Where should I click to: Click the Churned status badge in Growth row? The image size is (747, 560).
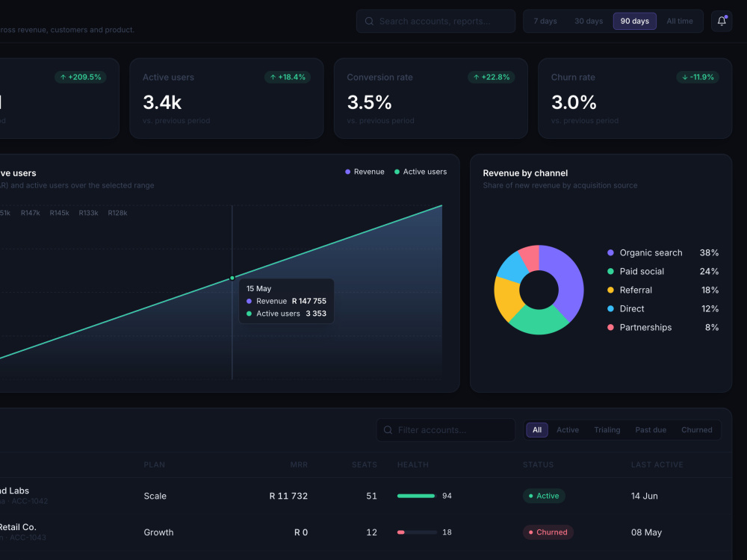(x=548, y=532)
